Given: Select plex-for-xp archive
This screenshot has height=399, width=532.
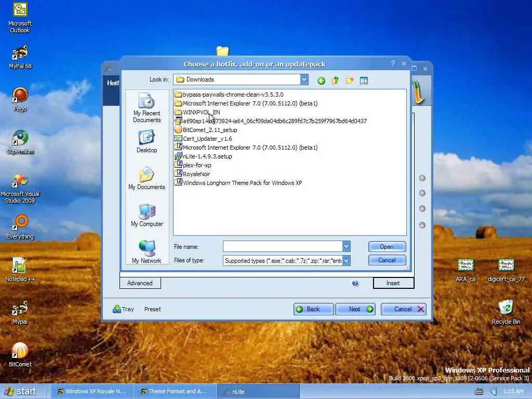Looking at the screenshot, I should pos(193,165).
